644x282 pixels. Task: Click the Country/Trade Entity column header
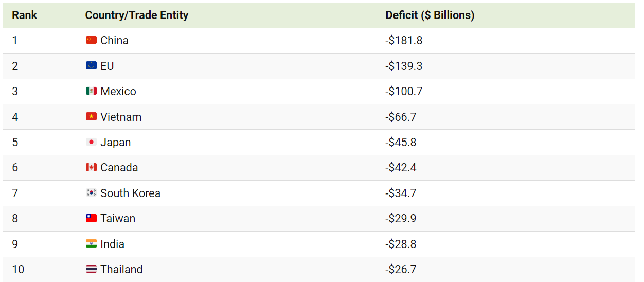pyautogui.click(x=136, y=15)
